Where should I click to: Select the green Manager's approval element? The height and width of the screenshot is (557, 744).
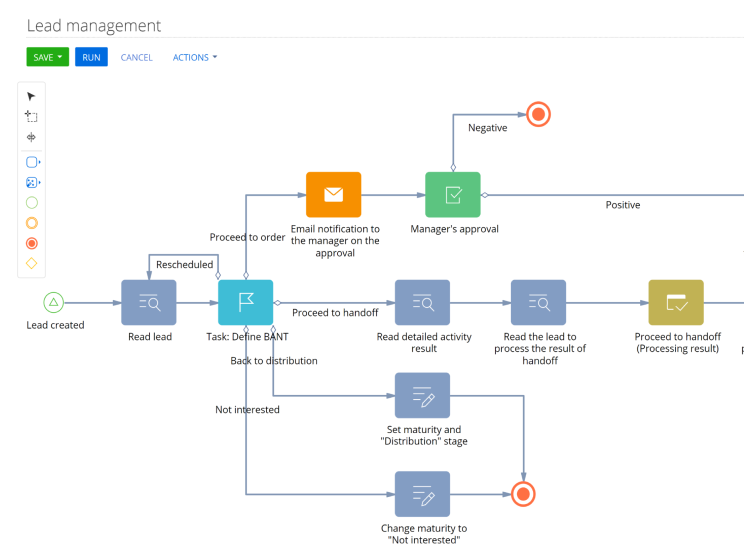[453, 195]
